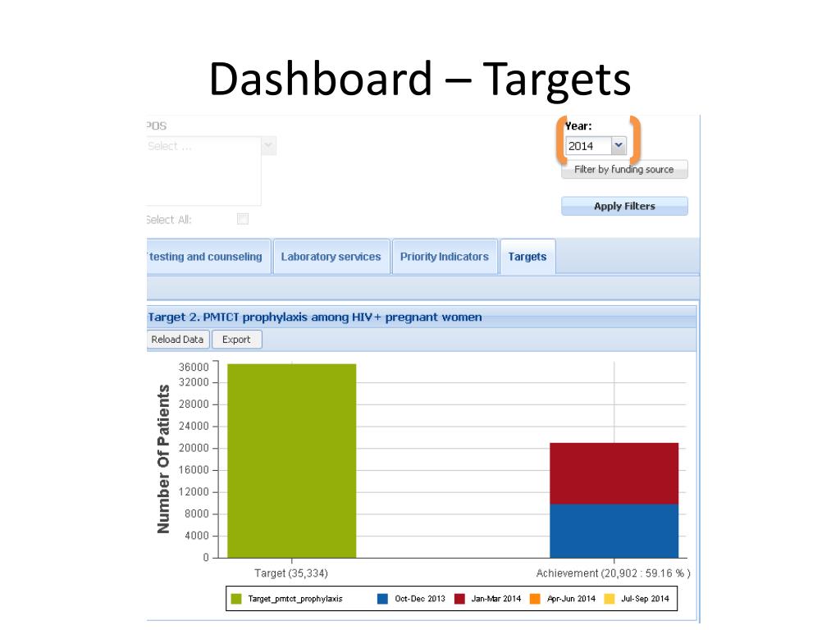Apply the selected filters
This screenshot has height=630, width=840.
624,206
